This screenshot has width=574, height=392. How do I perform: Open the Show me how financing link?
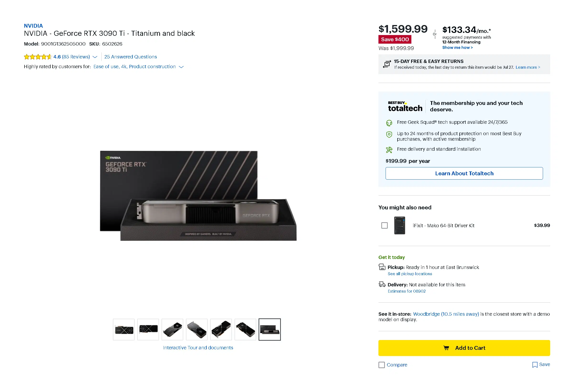pos(457,47)
